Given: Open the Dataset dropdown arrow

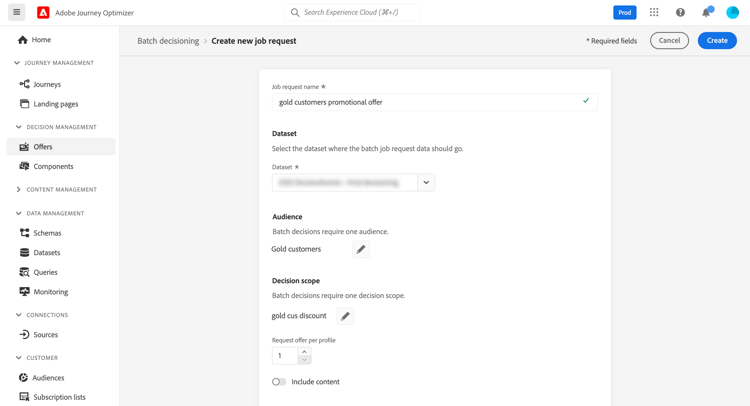Looking at the screenshot, I should point(426,182).
